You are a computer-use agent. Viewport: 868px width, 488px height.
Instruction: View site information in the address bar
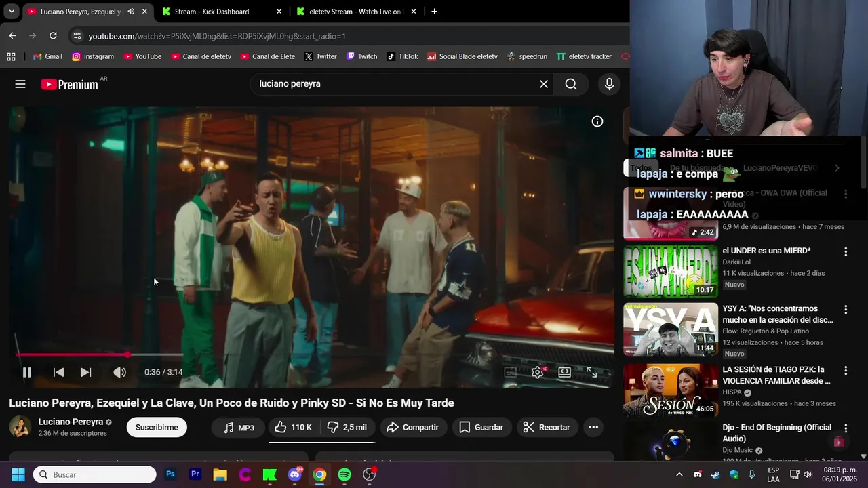[77, 36]
